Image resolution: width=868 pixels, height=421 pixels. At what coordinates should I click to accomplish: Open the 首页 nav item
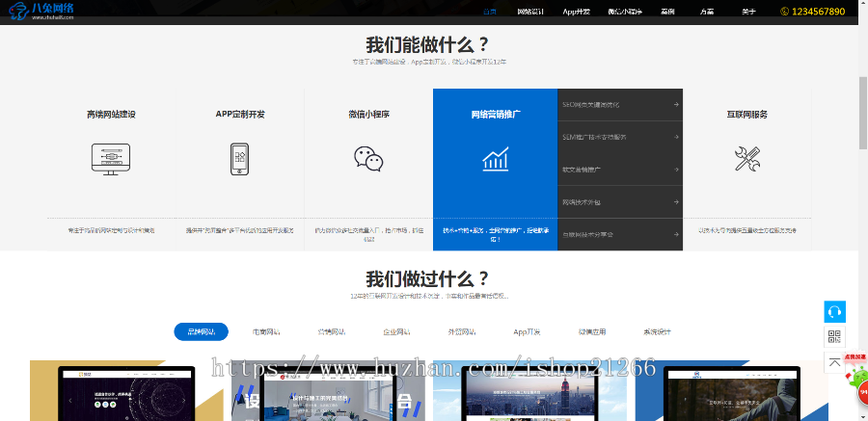[x=489, y=12]
